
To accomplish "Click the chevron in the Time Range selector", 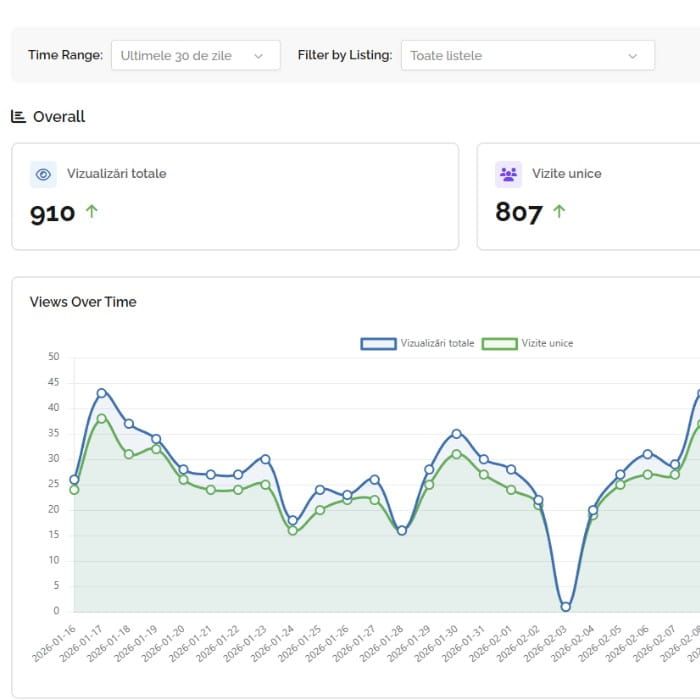I will (x=259, y=56).
